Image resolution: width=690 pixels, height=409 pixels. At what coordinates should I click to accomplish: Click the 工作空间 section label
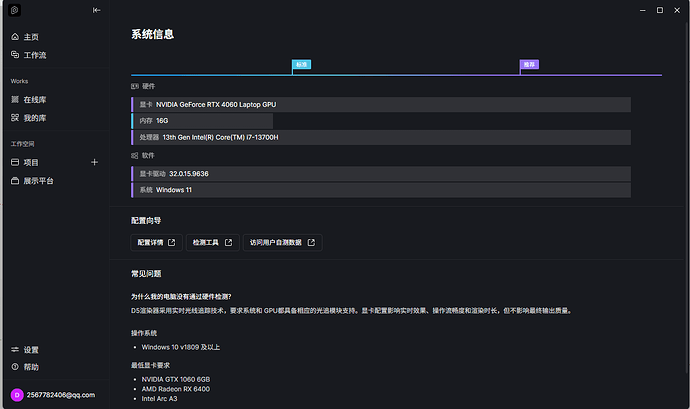pos(22,144)
